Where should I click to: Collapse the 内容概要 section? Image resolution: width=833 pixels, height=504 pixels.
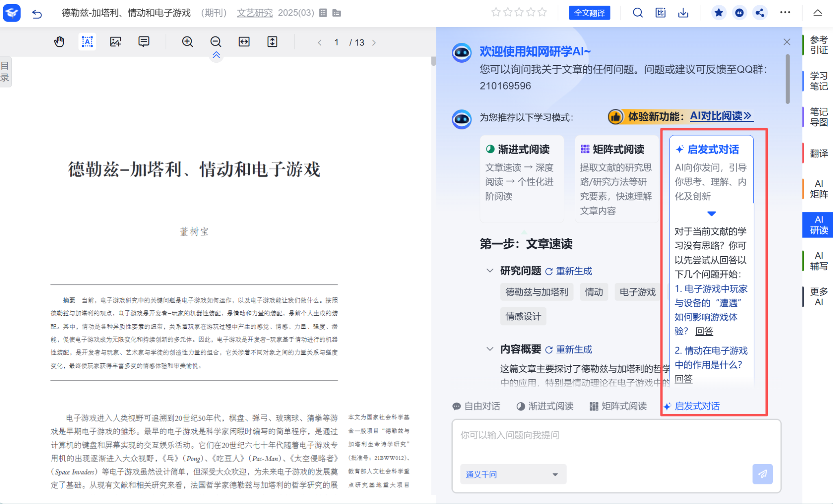tap(490, 349)
